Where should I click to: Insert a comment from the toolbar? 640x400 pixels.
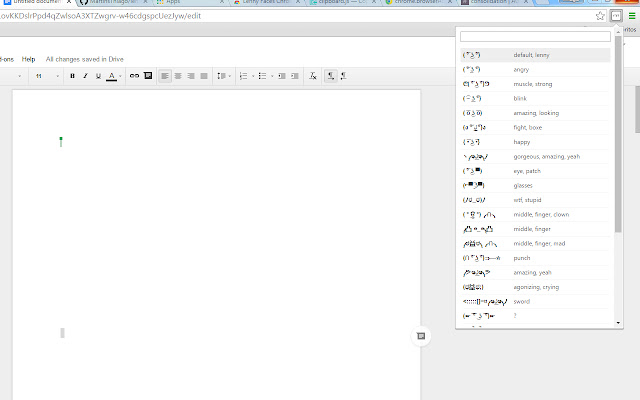click(148, 76)
